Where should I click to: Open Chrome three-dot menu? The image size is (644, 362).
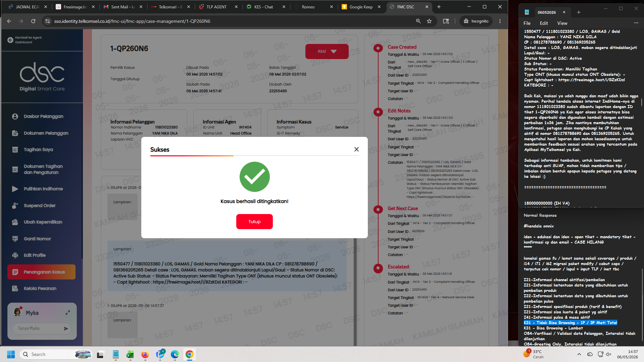500,21
